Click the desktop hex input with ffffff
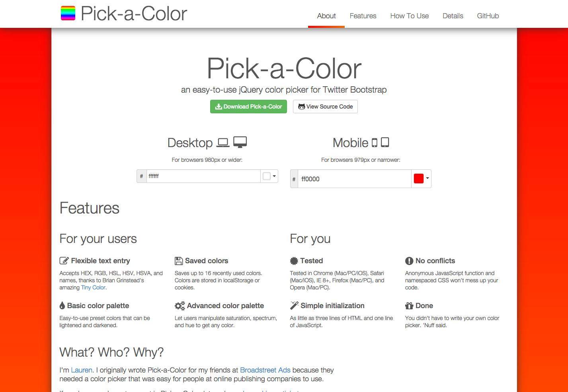The image size is (568, 392). coord(203,176)
